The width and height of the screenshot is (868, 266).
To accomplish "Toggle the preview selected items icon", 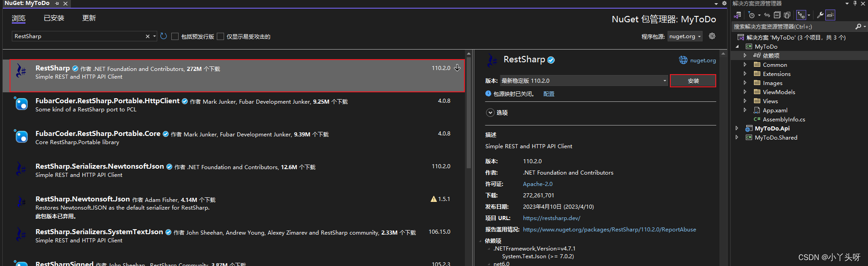I will [830, 15].
